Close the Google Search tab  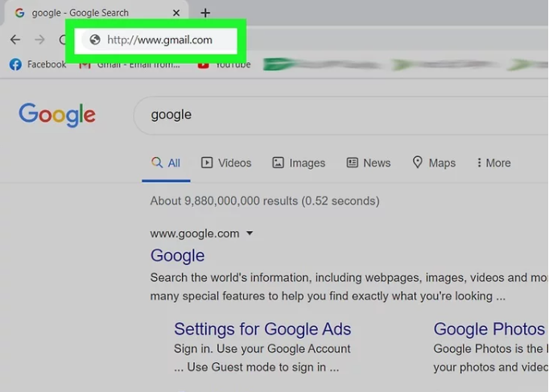coord(176,13)
